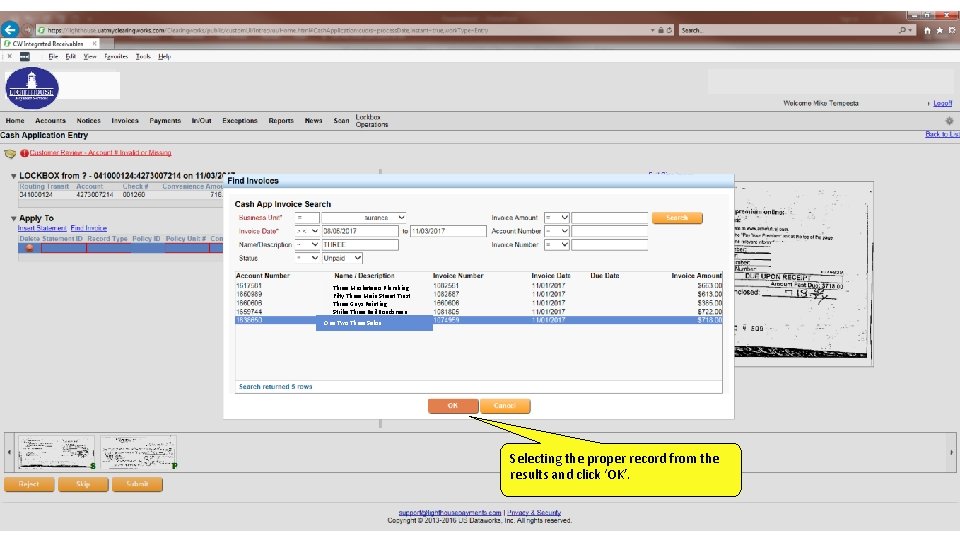Click the refresh icon in address bar
Viewport: 960px width, 540px height.
pos(669,30)
